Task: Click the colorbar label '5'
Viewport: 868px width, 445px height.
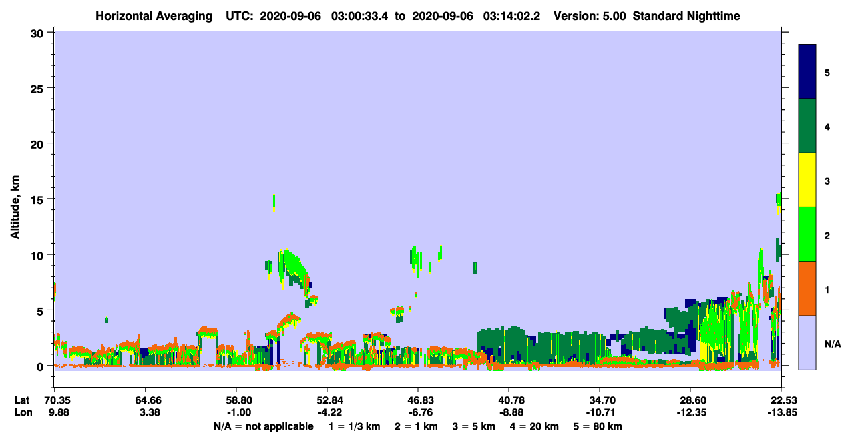Action: [827, 72]
